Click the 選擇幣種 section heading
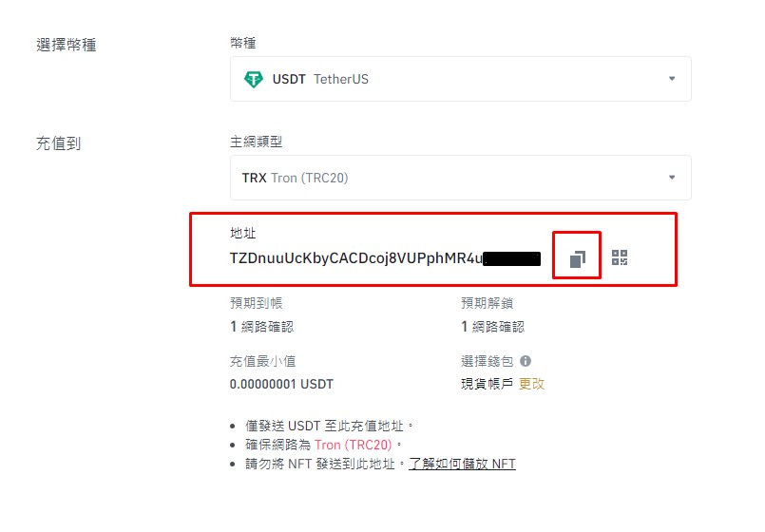765x532 pixels. coord(67,45)
